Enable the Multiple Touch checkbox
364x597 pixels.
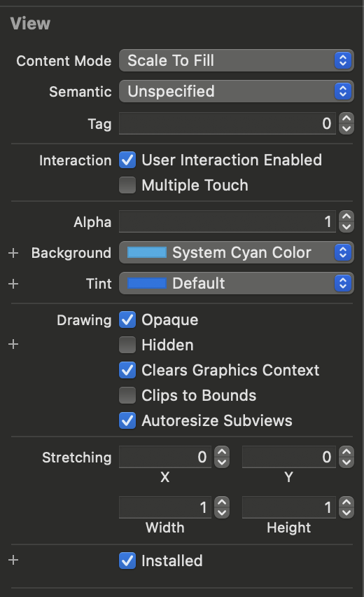pos(127,185)
